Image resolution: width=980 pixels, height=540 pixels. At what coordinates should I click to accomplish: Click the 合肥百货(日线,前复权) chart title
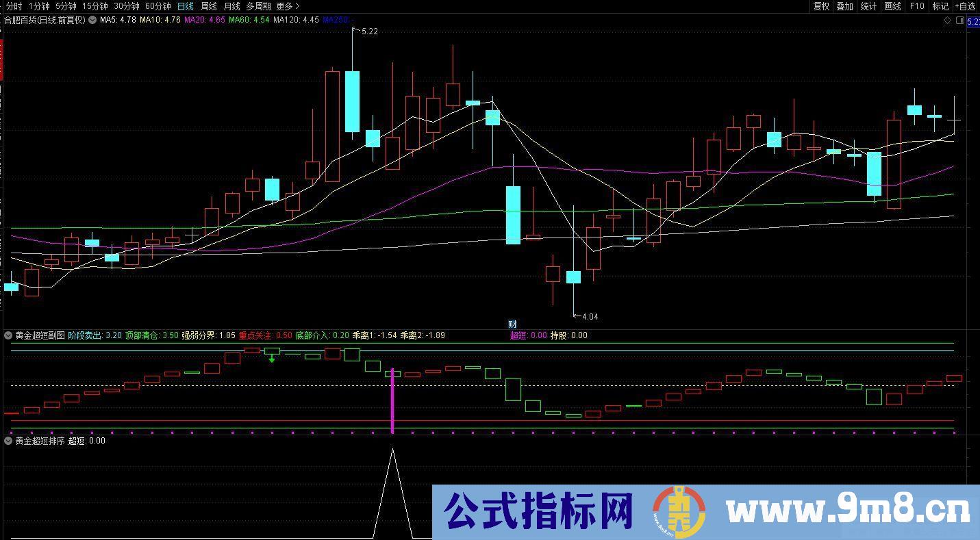(x=45, y=20)
